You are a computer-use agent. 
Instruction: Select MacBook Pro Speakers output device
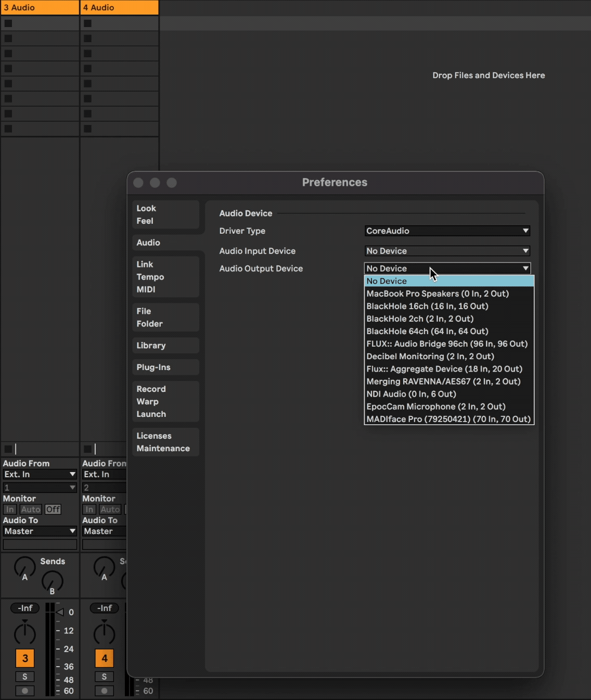[x=438, y=294]
